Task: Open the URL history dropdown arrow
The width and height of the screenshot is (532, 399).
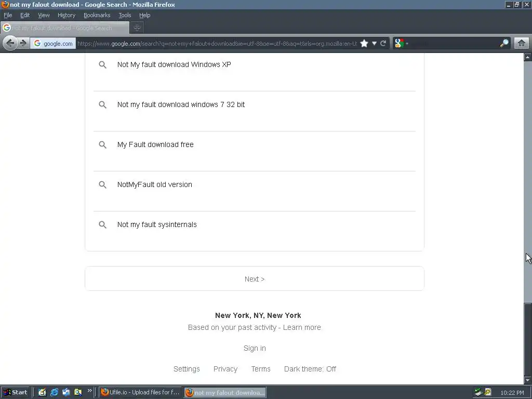Action: pyautogui.click(x=374, y=44)
